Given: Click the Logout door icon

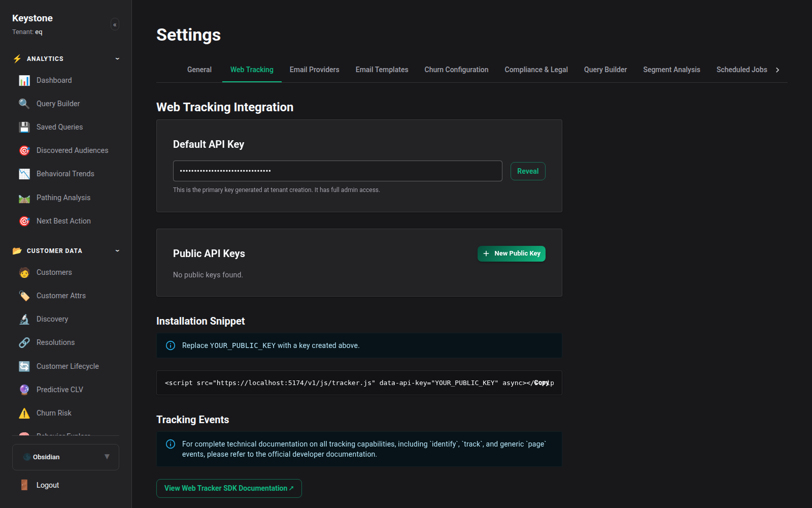Looking at the screenshot, I should (24, 485).
